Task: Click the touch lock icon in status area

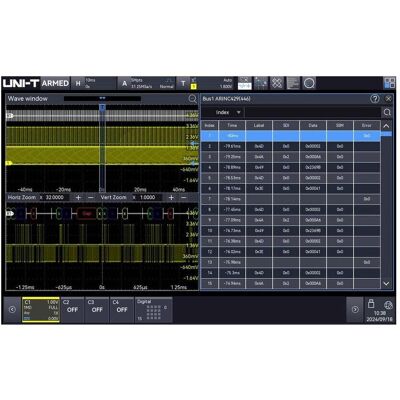Action: tap(371, 304)
